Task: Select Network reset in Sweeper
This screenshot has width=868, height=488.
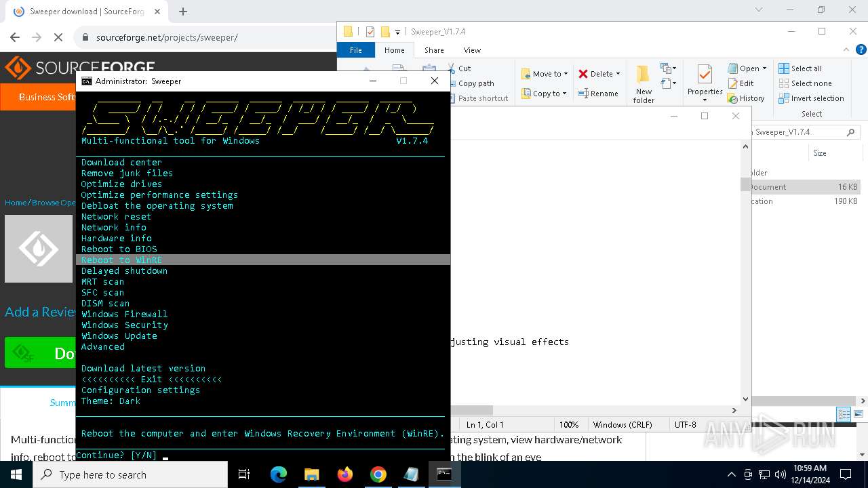Action: [x=263, y=217]
